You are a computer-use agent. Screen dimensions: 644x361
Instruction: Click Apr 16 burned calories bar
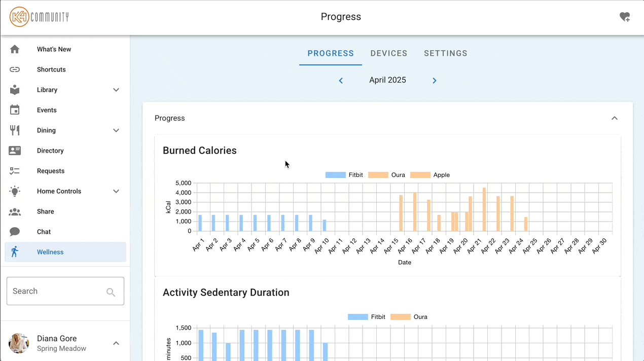coord(415,212)
